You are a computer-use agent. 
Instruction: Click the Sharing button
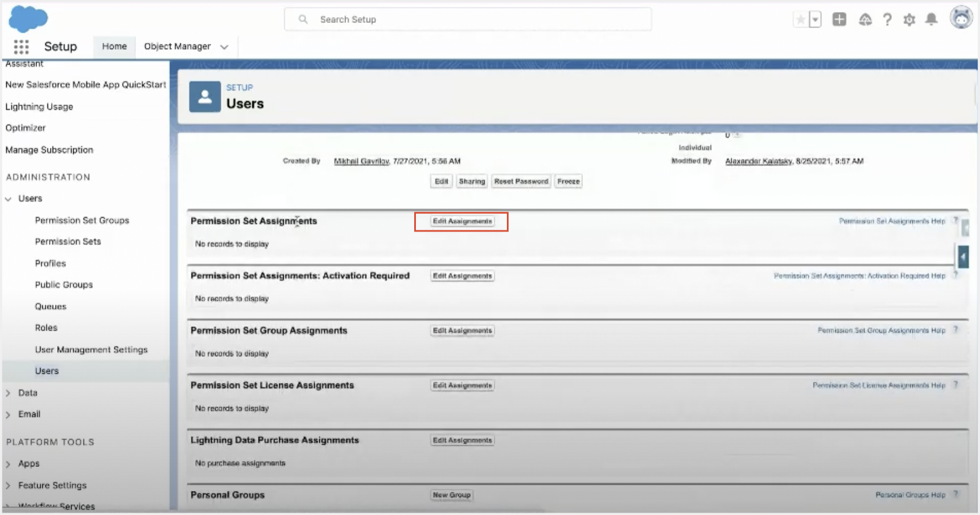tap(471, 182)
